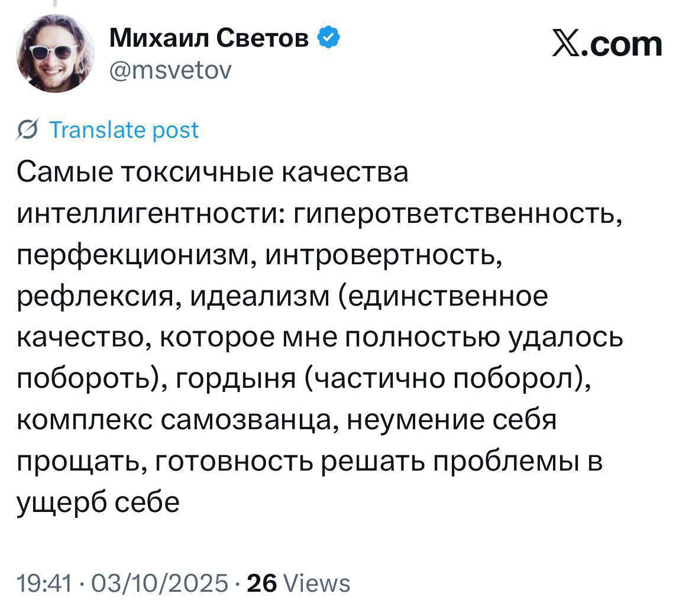Click the slashed-circle translate icon
Image resolution: width=692 pixels, height=616 pixels.
point(28,129)
